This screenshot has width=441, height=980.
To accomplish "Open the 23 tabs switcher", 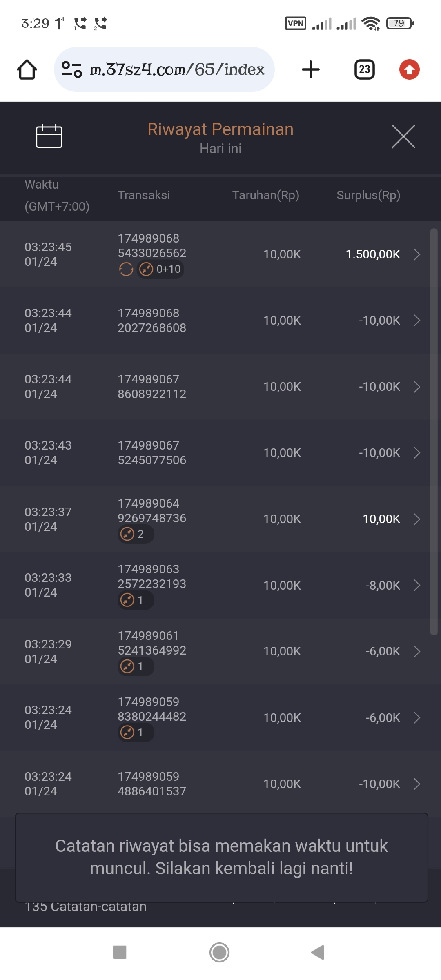I will pyautogui.click(x=364, y=69).
